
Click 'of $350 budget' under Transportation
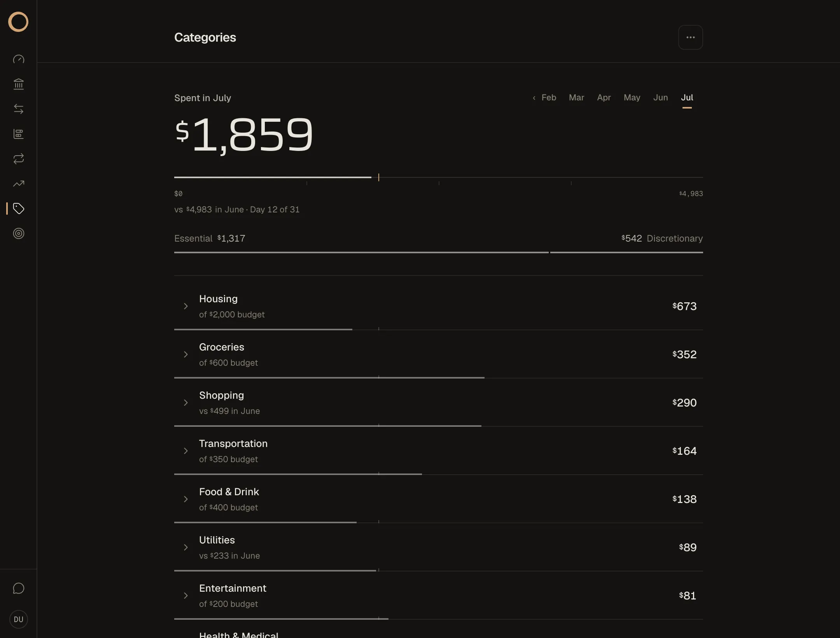(228, 459)
